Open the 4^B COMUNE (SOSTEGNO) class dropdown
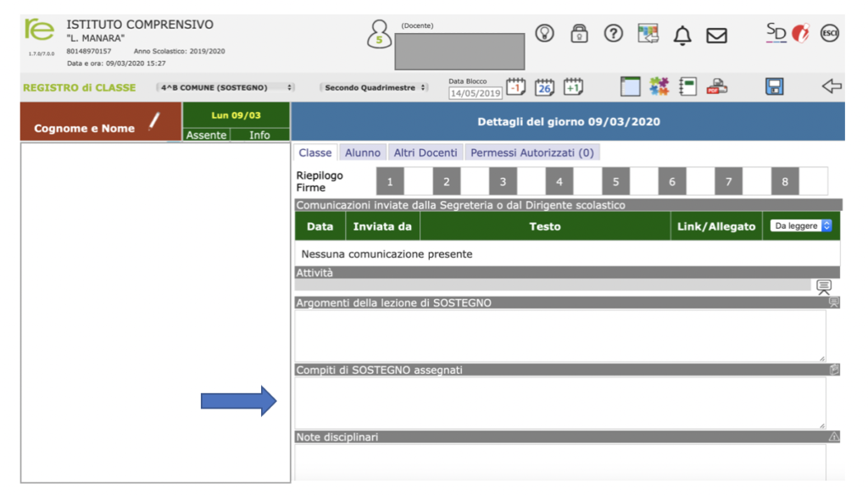868x495 pixels. pos(225,87)
